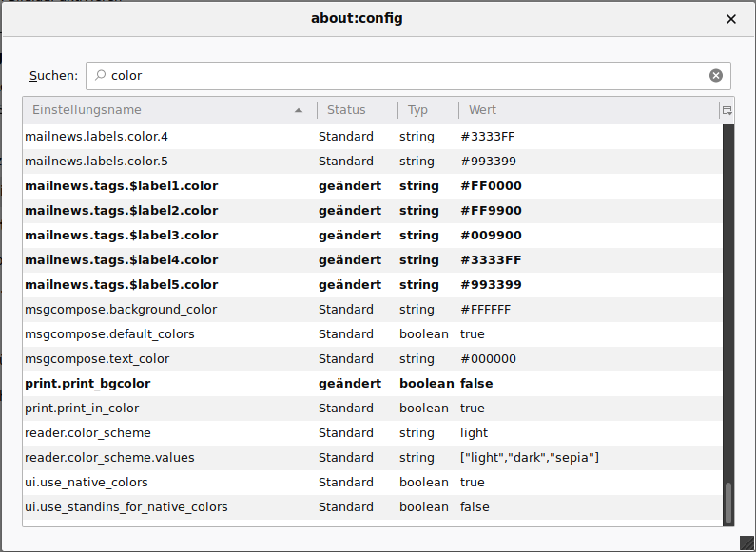Focus the Suchen search input field
756x552 pixels.
coord(409,76)
